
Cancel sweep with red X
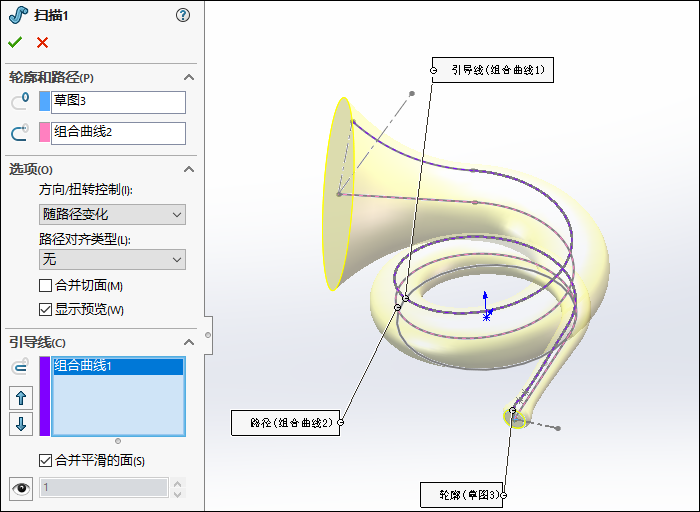tap(42, 42)
